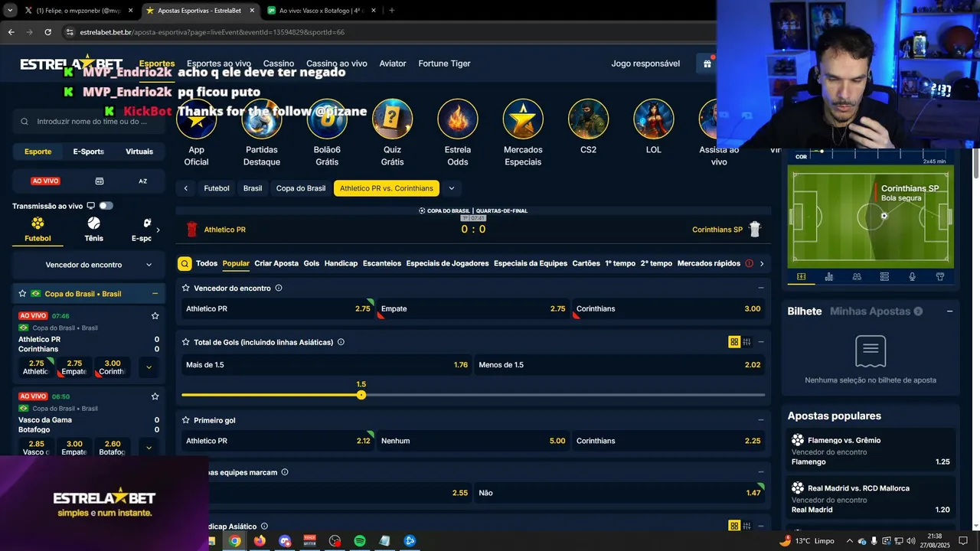Collapse the Copa do Brasil sidebar section
This screenshot has height=551, width=980.
pos(155,294)
